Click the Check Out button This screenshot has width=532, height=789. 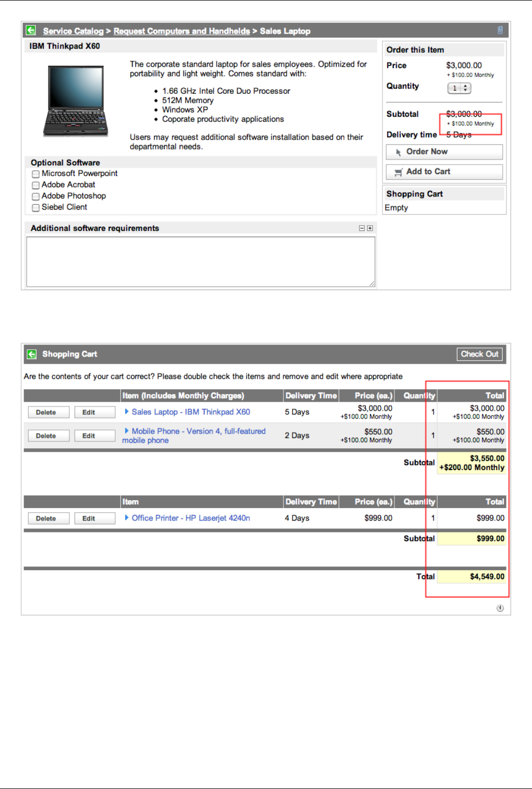coord(479,354)
